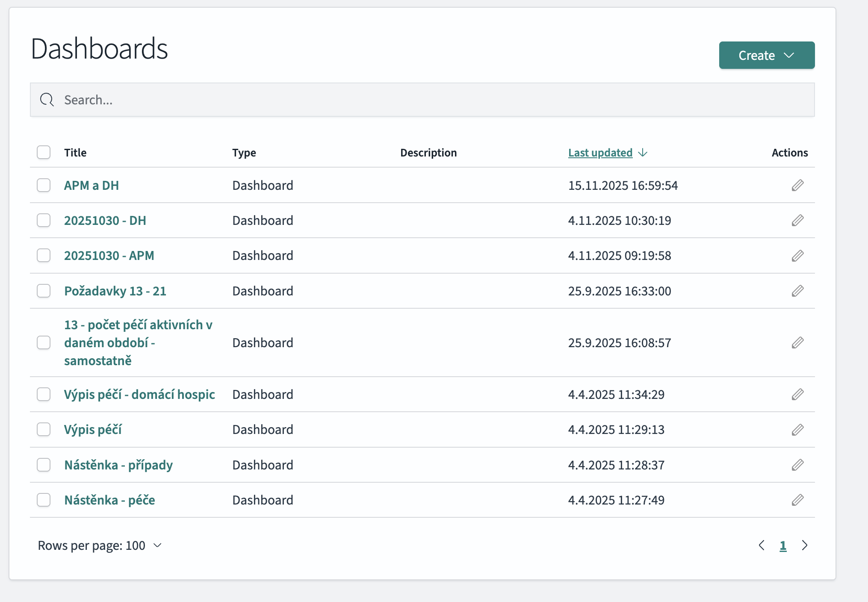
Task: Click pencil icon for Nástěnka - případy
Action: (x=797, y=465)
